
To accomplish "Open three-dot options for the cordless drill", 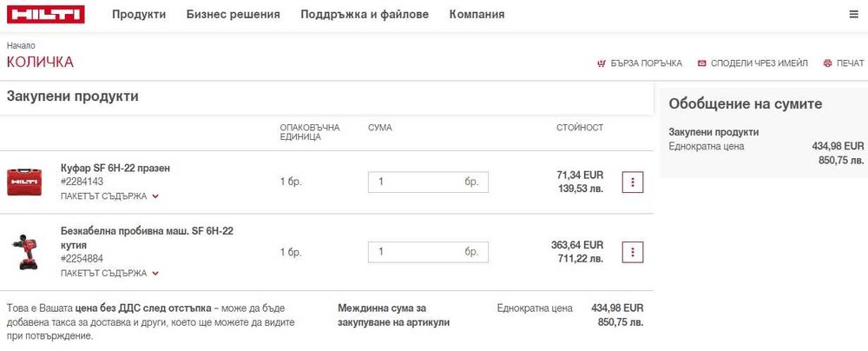I will click(x=633, y=252).
